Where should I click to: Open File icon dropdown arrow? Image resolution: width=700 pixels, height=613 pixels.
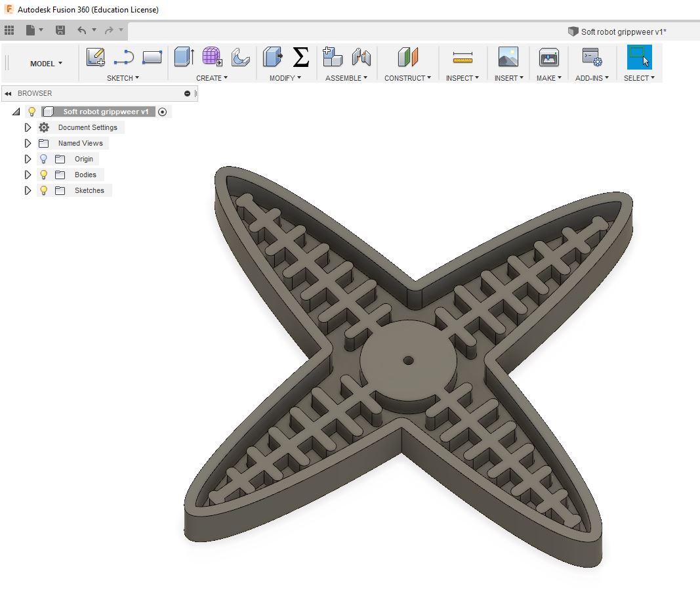pos(41,30)
